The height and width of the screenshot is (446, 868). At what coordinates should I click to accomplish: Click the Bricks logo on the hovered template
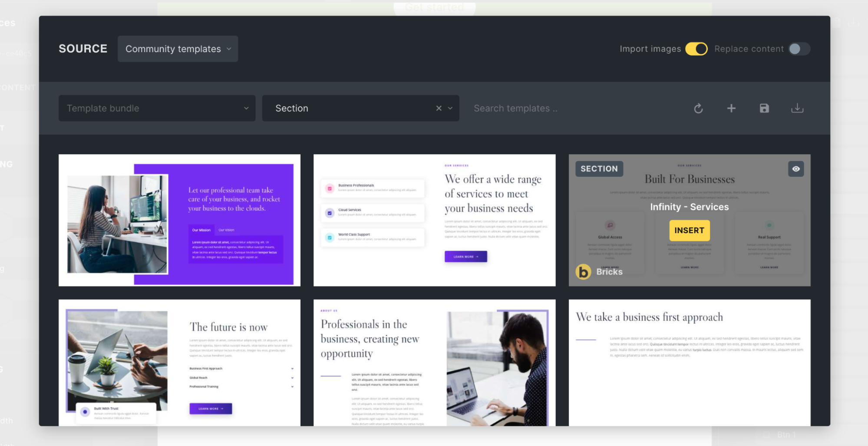(x=583, y=272)
